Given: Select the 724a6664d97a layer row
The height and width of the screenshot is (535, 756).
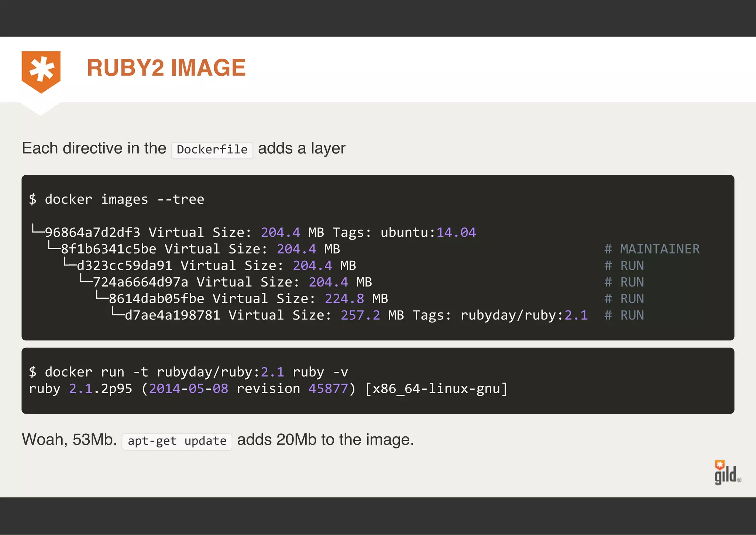Looking at the screenshot, I should point(361,282).
